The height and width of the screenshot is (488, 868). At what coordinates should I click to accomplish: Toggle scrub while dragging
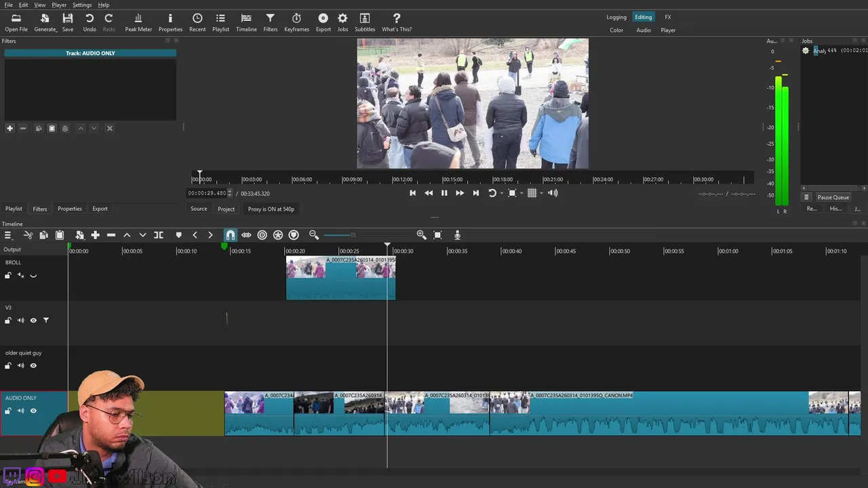(246, 235)
